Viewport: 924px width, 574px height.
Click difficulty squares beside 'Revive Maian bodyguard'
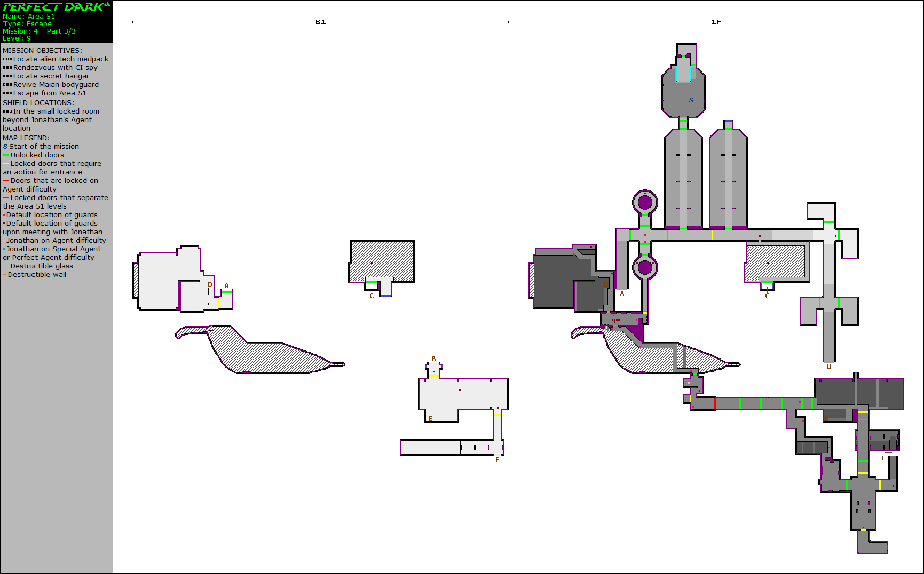coord(7,85)
